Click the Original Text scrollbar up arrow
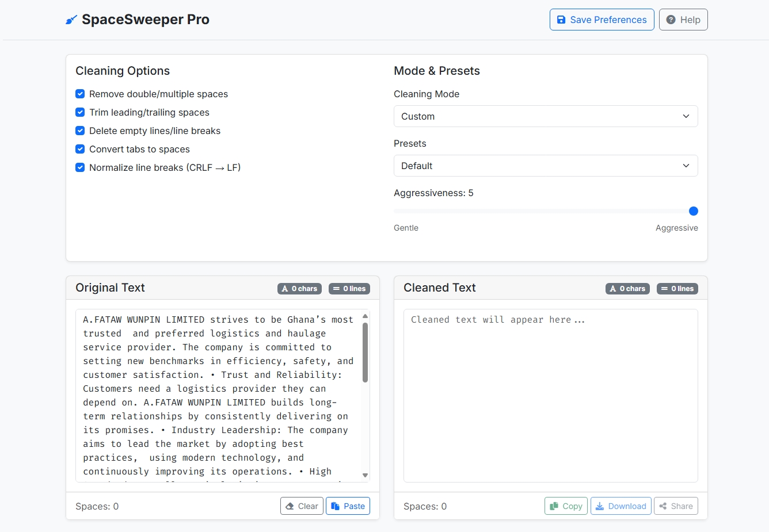The height and width of the screenshot is (532, 769). point(365,316)
